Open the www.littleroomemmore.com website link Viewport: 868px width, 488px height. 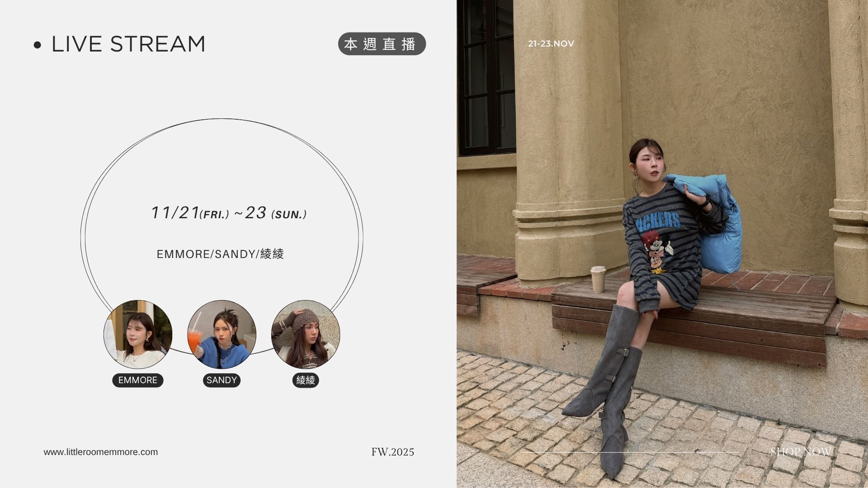101,452
